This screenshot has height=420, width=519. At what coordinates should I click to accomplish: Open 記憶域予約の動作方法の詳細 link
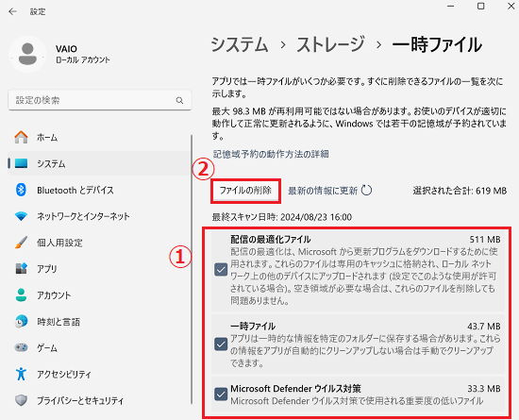tap(271, 154)
